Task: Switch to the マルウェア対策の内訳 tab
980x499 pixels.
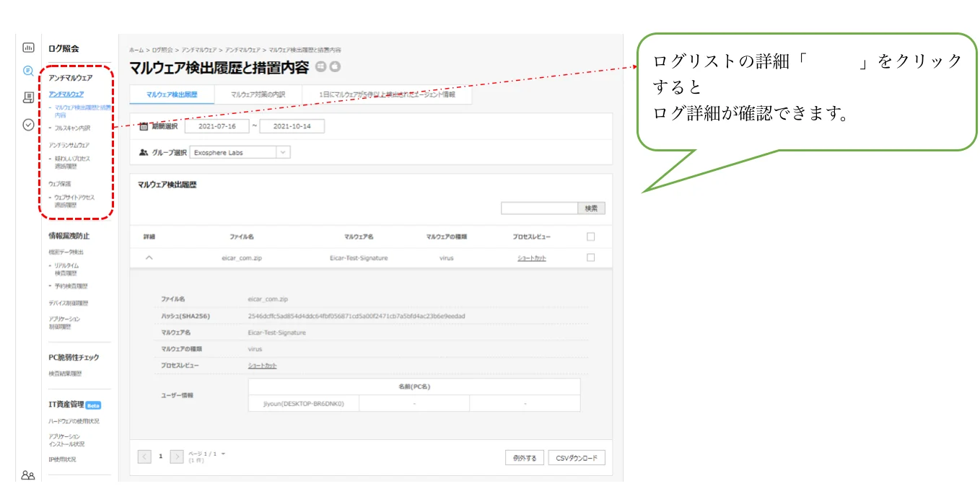Action: (258, 94)
